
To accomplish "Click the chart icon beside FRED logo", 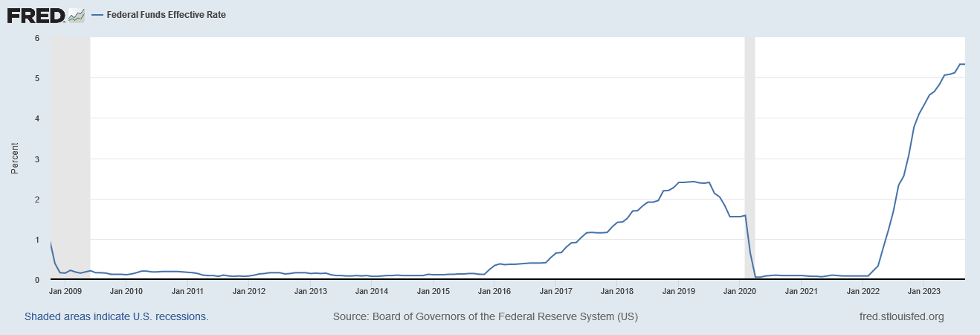I will (x=76, y=15).
